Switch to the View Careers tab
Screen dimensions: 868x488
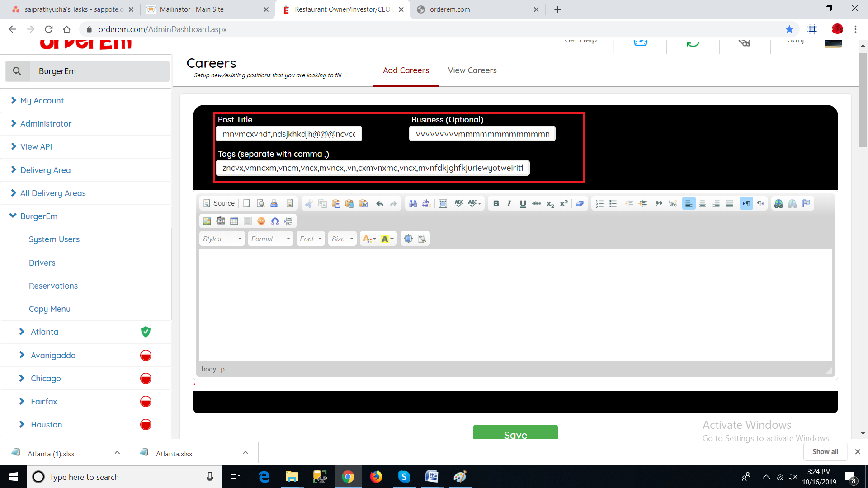click(472, 70)
